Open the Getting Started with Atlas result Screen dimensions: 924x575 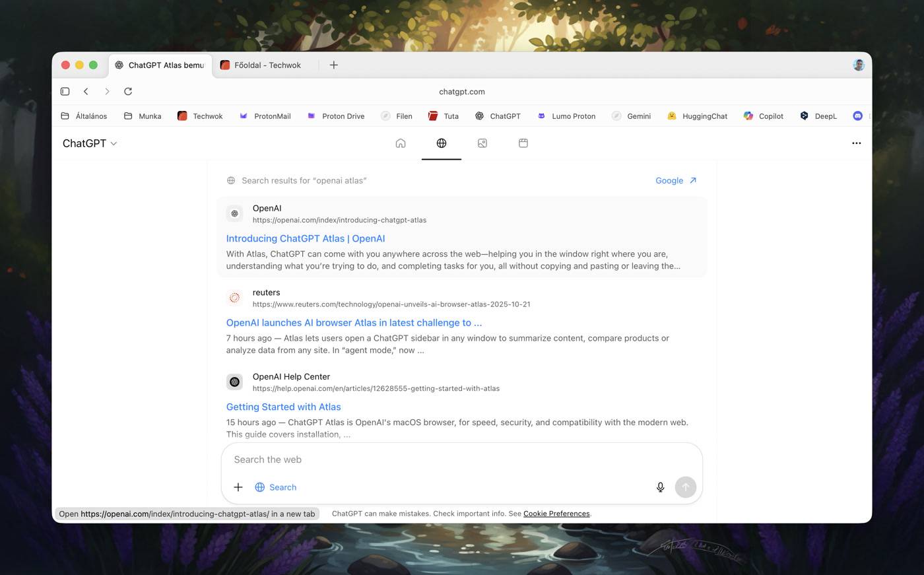(284, 407)
